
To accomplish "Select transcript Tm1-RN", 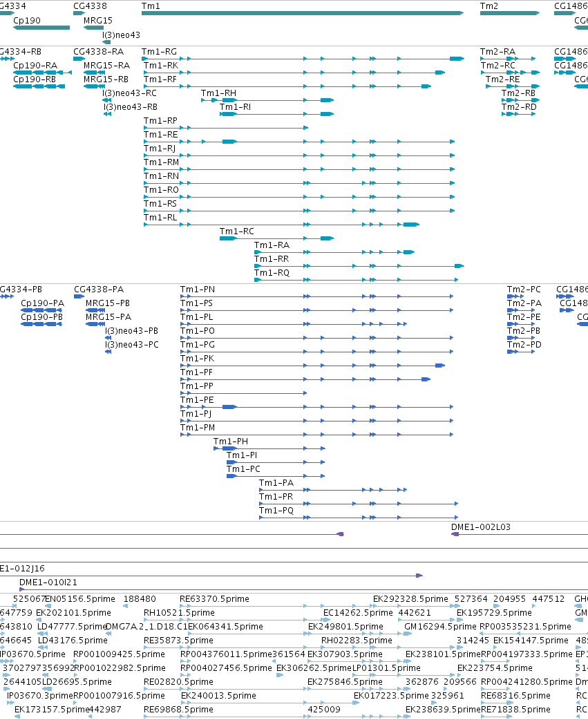I will click(x=299, y=182).
